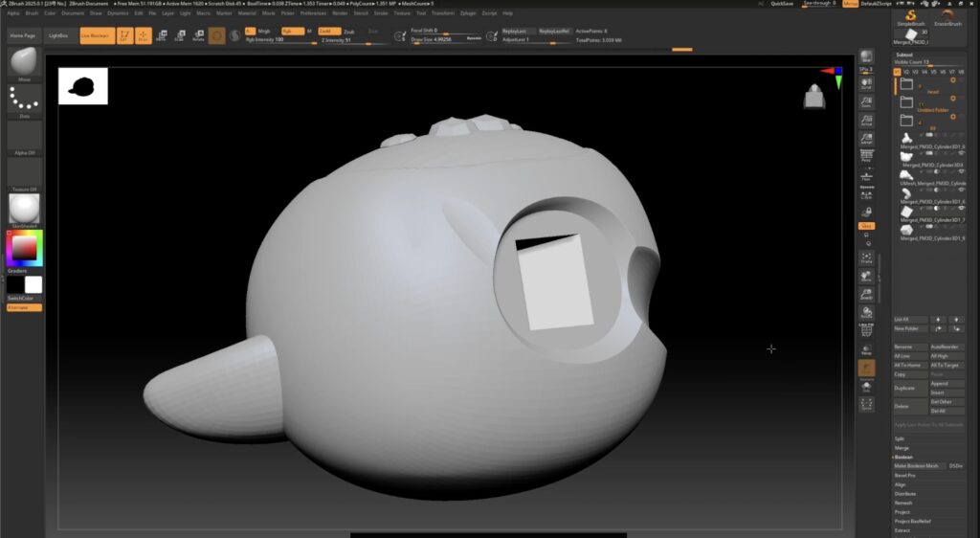Open the Alpha Off picker
The image size is (980, 538).
coord(24,136)
